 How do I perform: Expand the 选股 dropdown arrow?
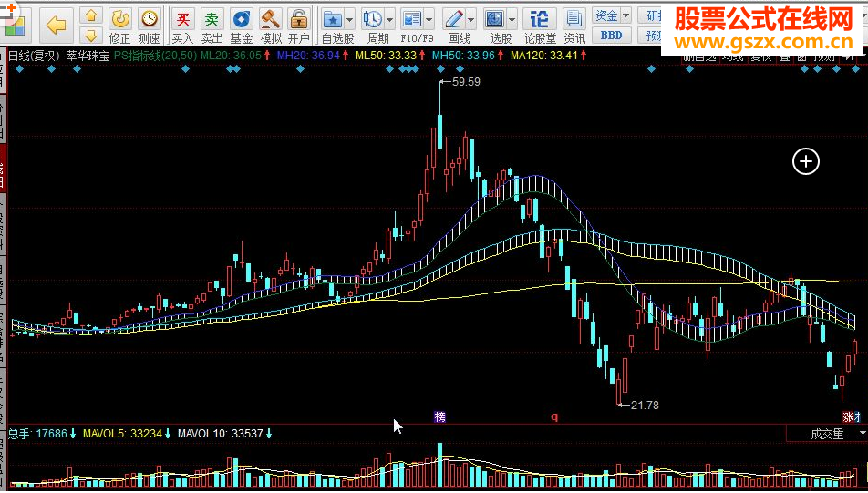coord(512,20)
